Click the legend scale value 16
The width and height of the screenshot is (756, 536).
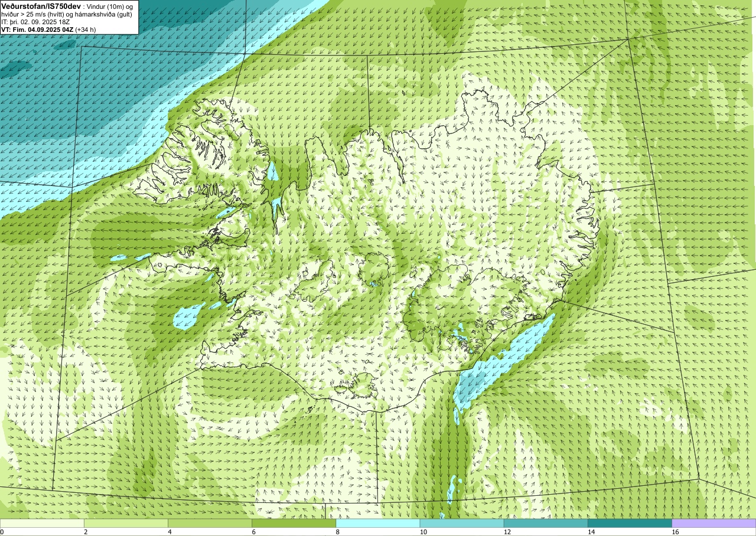[674, 532]
